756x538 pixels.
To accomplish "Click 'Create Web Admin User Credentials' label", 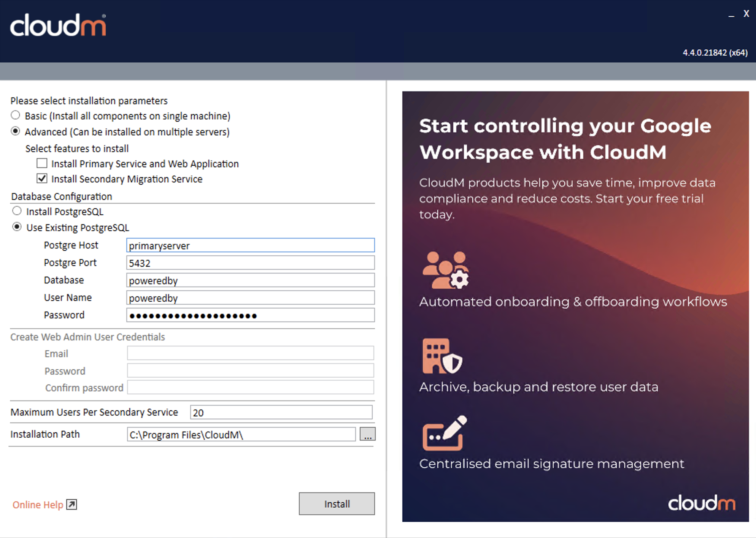I will coord(87,337).
